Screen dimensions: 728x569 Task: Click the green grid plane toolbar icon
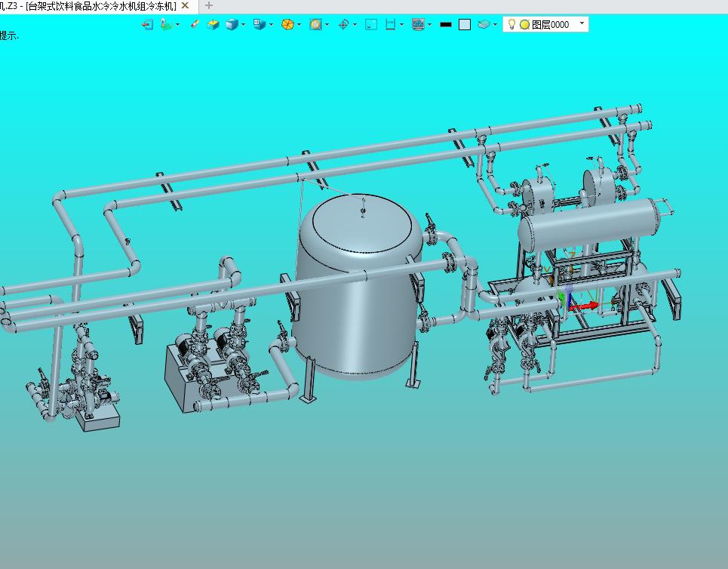(x=166, y=25)
